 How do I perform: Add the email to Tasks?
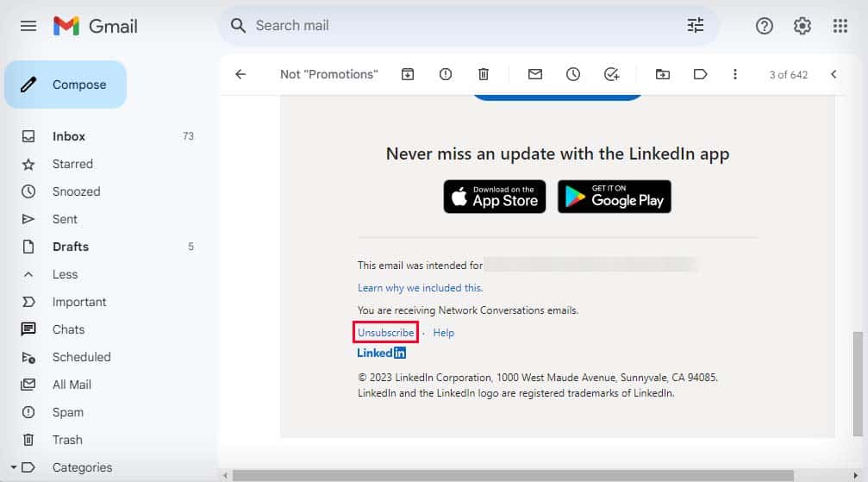tap(611, 74)
